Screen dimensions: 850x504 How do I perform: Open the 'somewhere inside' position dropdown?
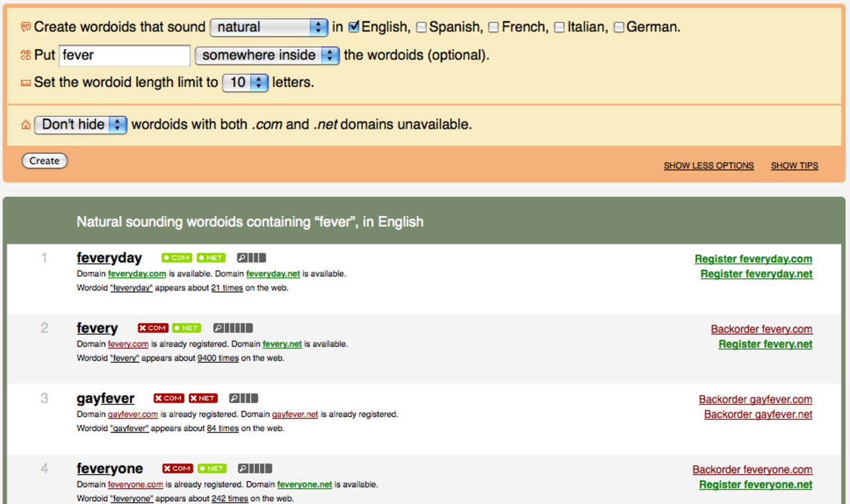pos(267,55)
